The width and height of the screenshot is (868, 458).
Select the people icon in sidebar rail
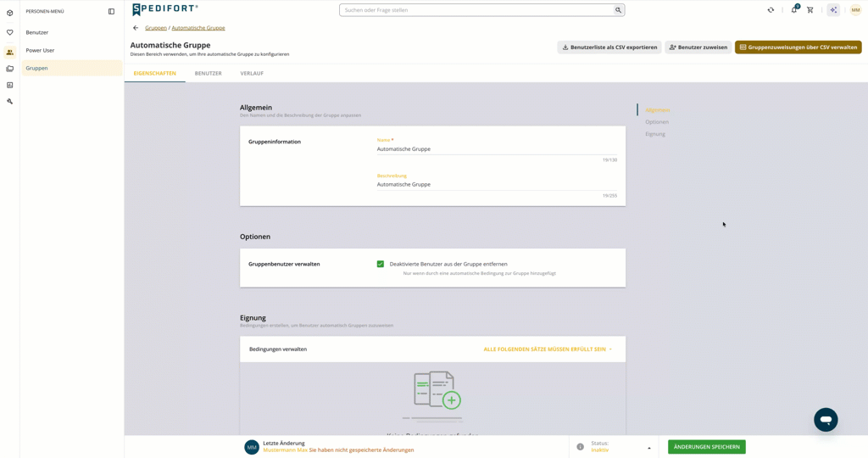point(9,52)
